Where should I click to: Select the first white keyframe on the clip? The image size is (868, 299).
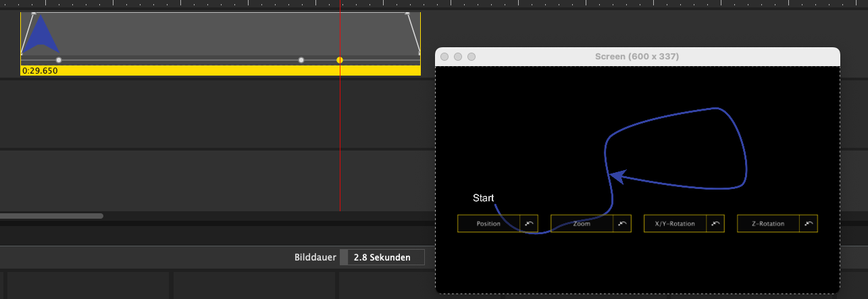coord(59,60)
